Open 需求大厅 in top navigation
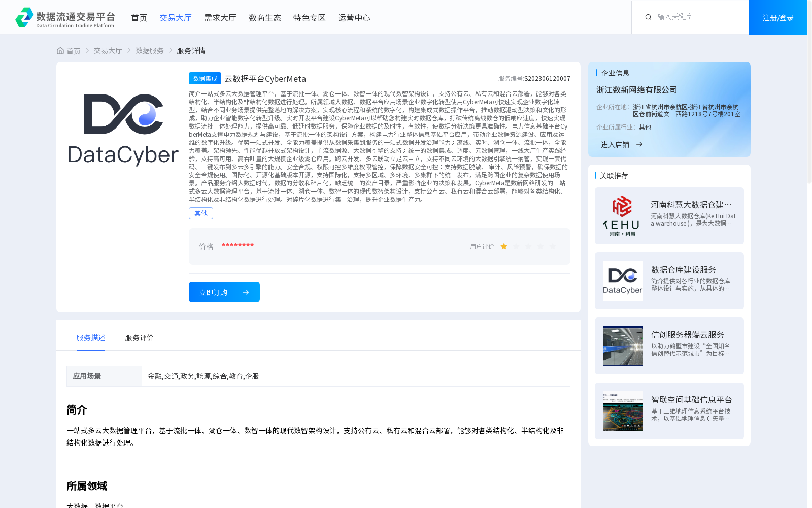 [x=220, y=18]
